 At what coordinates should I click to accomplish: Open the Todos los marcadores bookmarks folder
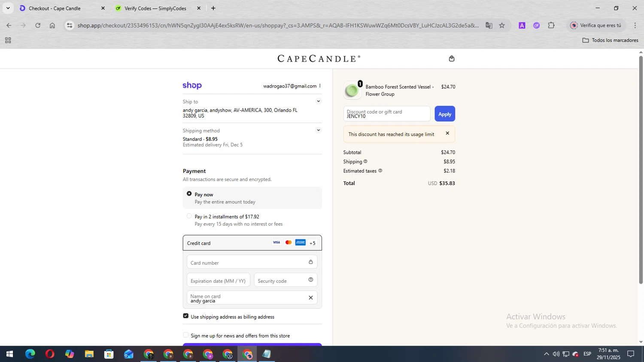pos(610,40)
